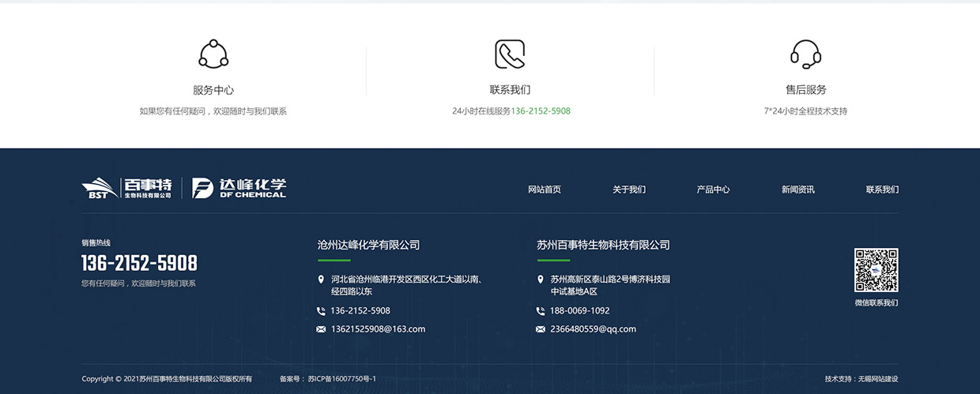The image size is (980, 394).
Task: Click location pin icon beside 苏州高新区 address
Action: pos(541,280)
